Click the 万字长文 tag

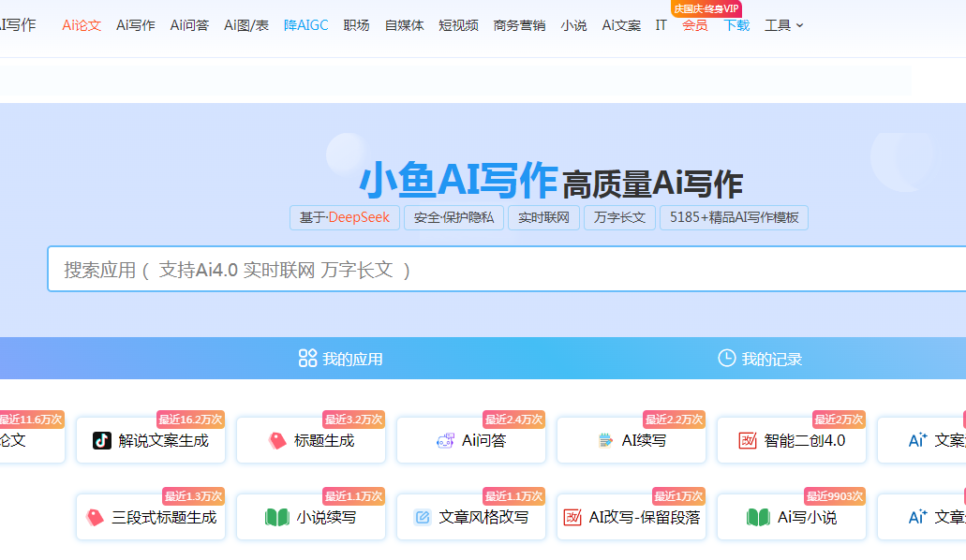(x=619, y=217)
